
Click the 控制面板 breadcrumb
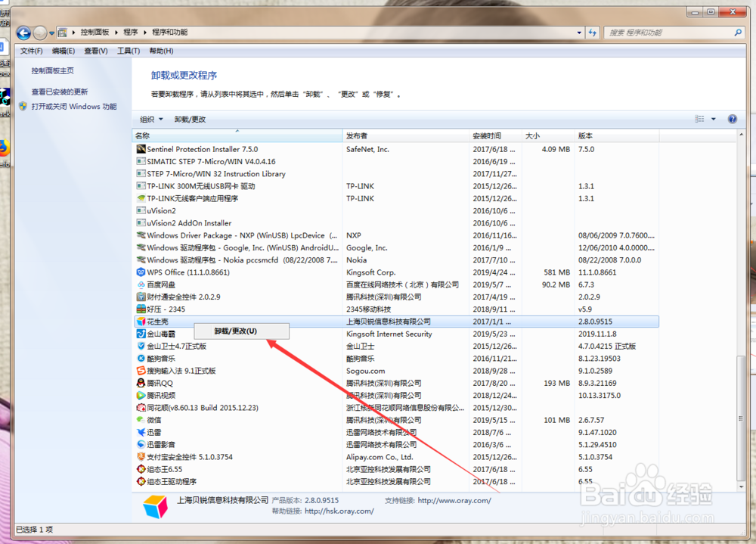(x=94, y=33)
